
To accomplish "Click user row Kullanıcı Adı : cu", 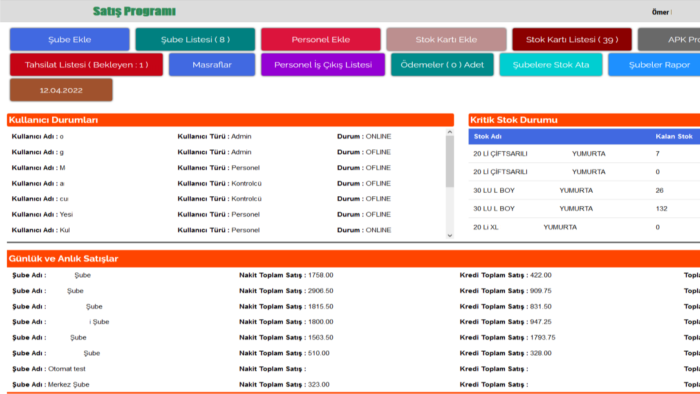I will coord(226,199).
